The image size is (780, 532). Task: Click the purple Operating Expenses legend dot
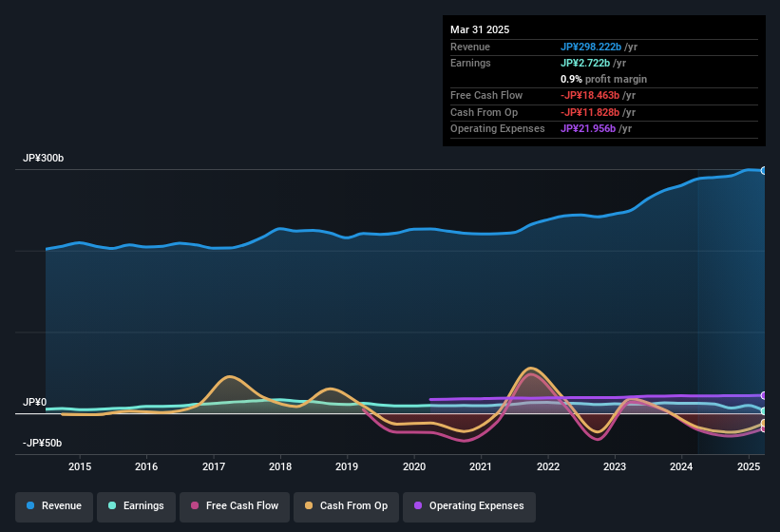(418, 505)
